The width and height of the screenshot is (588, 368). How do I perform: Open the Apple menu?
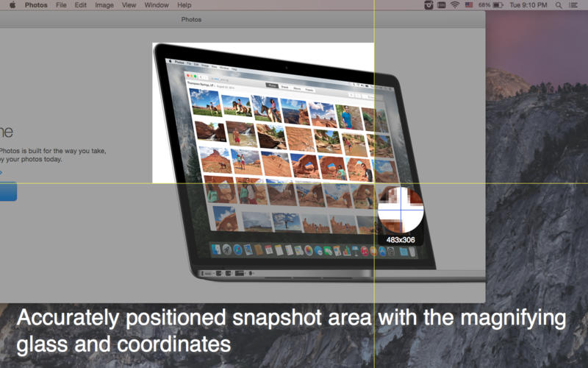tap(12, 5)
